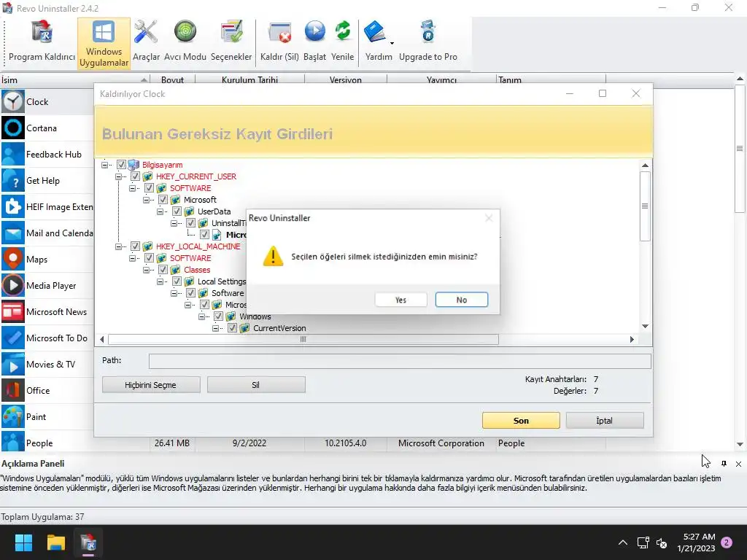Image resolution: width=747 pixels, height=560 pixels.
Task: Click the Sil delete button
Action: pyautogui.click(x=256, y=385)
